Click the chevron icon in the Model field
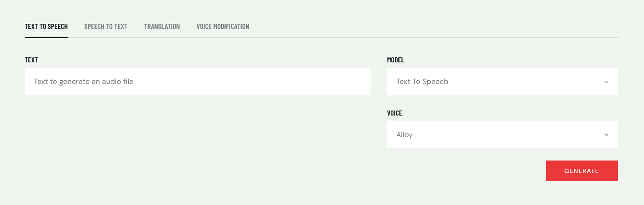Screen dimensions: 644x205 [x=606, y=82]
